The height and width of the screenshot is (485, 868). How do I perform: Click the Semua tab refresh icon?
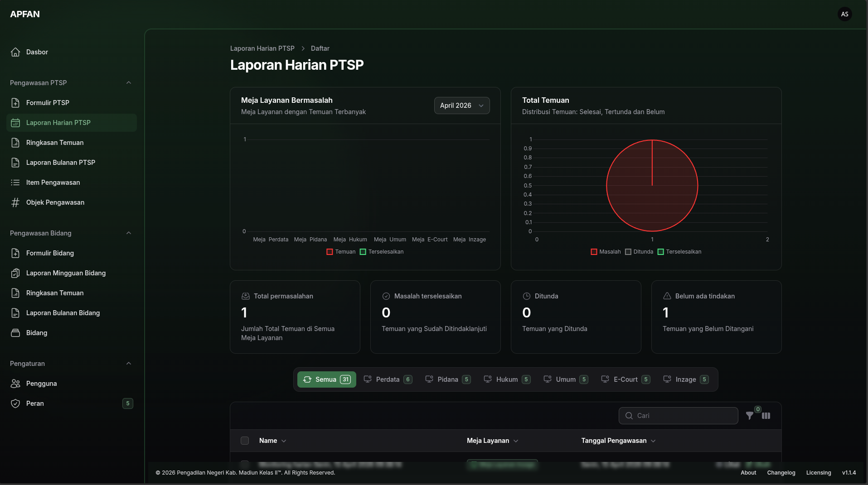pyautogui.click(x=307, y=379)
